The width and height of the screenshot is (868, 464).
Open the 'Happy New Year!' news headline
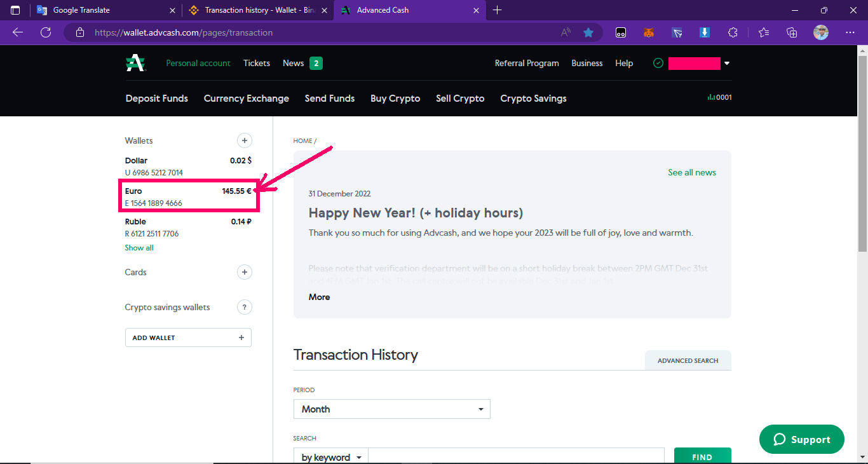point(416,213)
